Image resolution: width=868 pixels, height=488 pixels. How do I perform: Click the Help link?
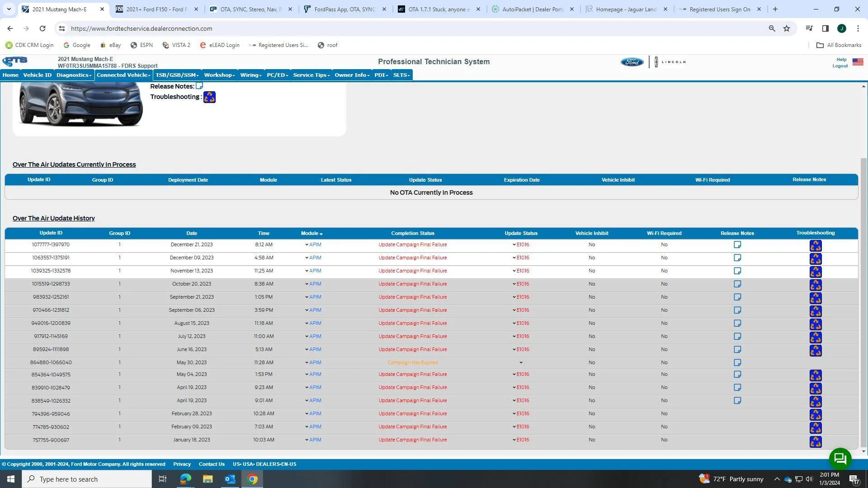(841, 60)
